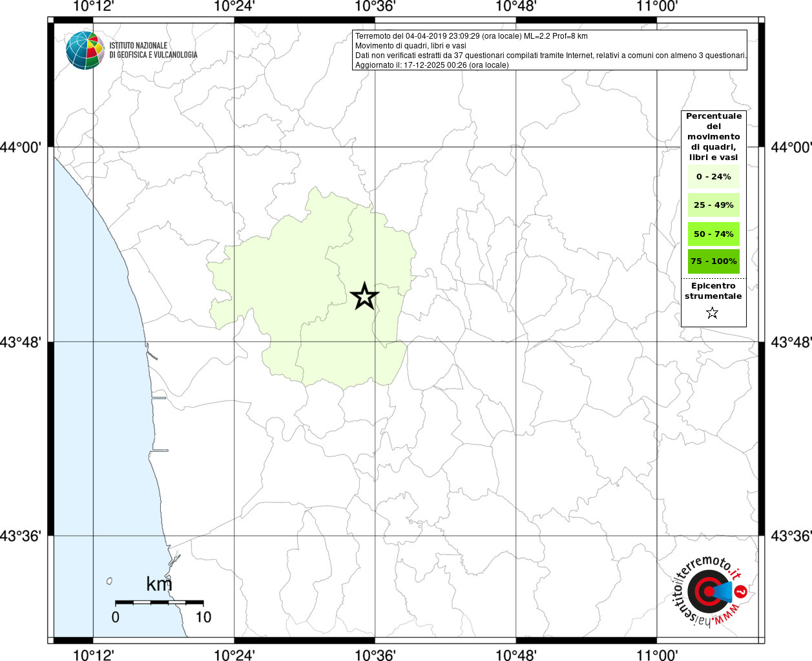Click the right latitude label 44°00'
Screen dimensions: 812x661
[791, 147]
